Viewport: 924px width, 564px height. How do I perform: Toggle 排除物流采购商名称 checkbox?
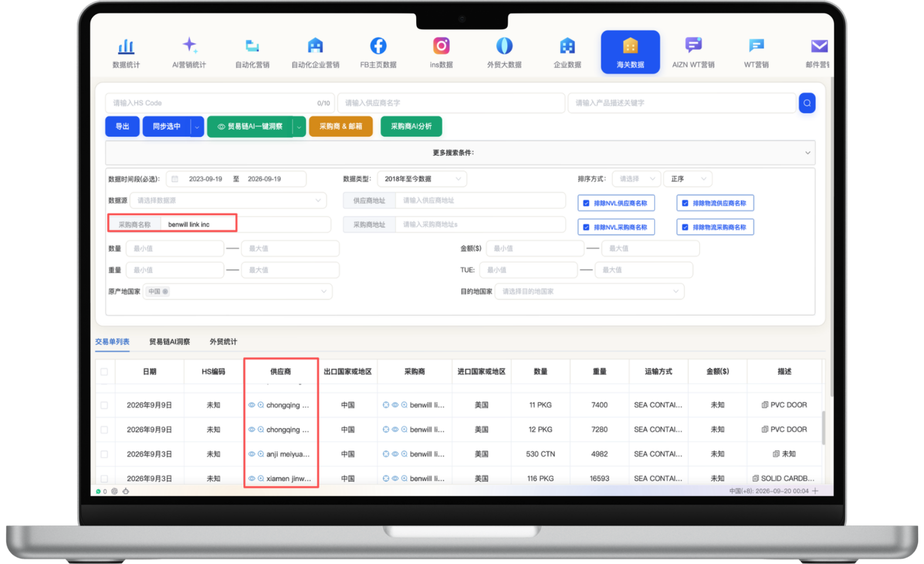click(685, 227)
